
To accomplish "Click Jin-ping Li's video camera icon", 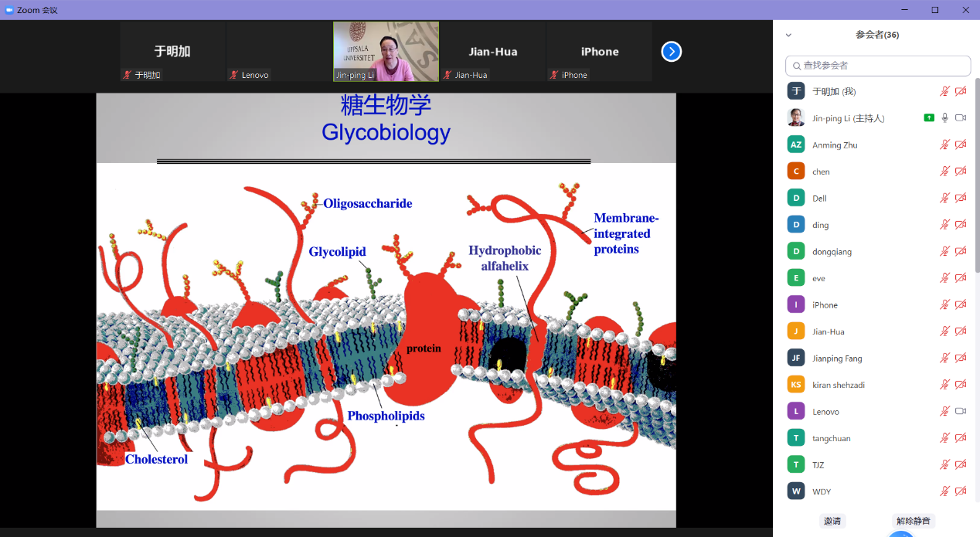I will click(961, 118).
